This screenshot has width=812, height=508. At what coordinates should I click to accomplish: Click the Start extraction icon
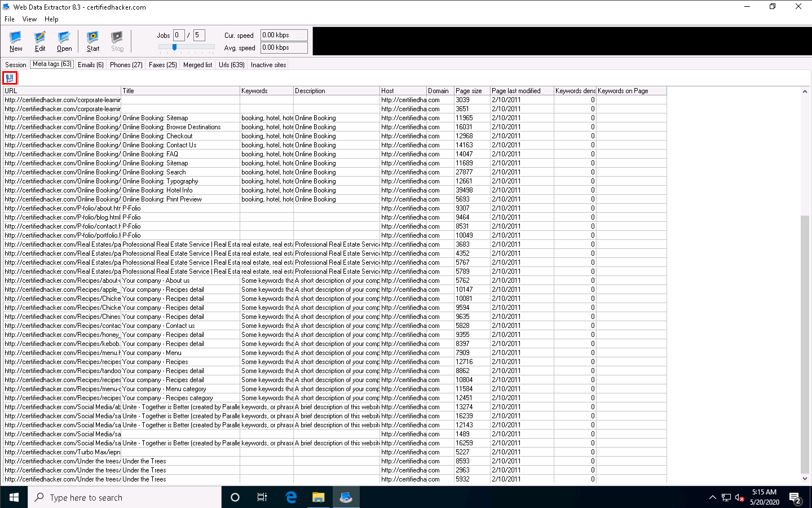(93, 42)
